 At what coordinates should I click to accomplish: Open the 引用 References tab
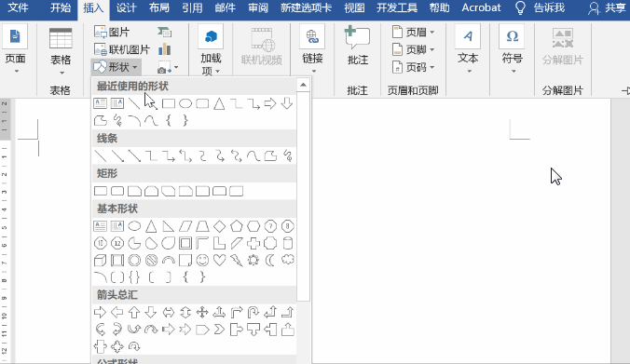192,7
